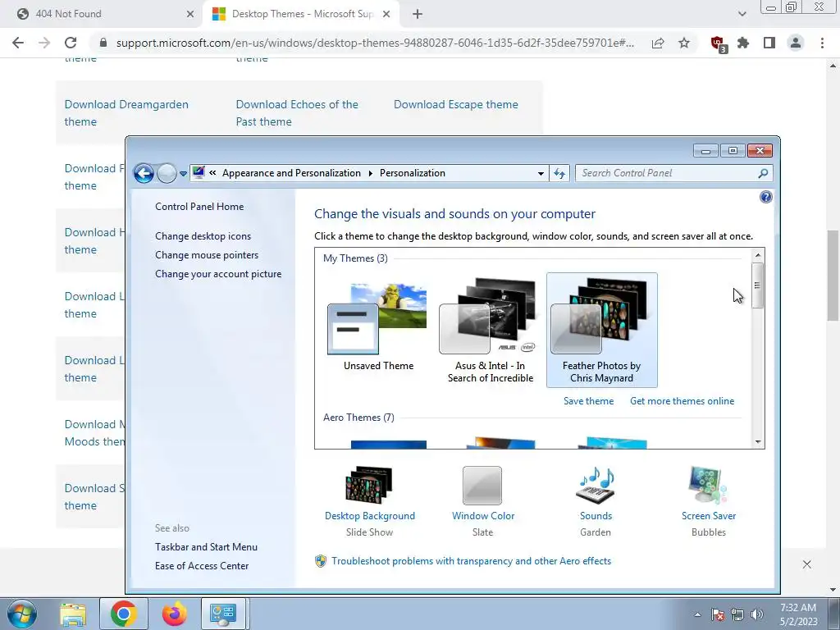Open network tray icon
Screen dimensions: 840x630
[737, 614]
